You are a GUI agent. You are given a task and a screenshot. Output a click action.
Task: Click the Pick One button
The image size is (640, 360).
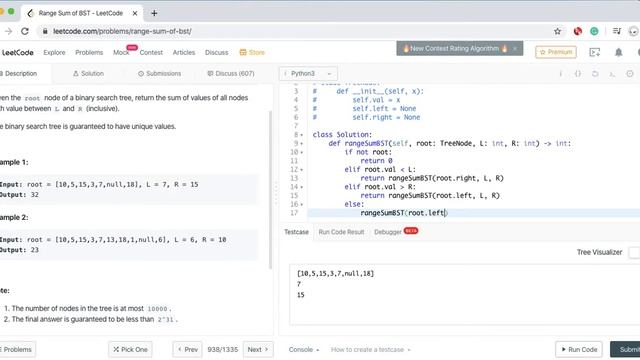point(130,349)
